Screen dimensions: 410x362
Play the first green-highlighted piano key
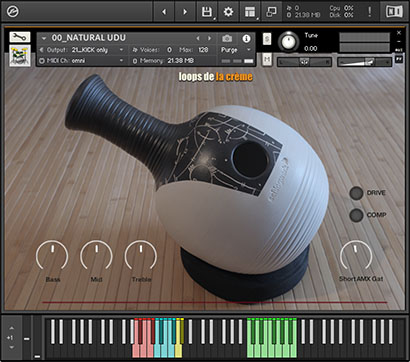[250, 350]
